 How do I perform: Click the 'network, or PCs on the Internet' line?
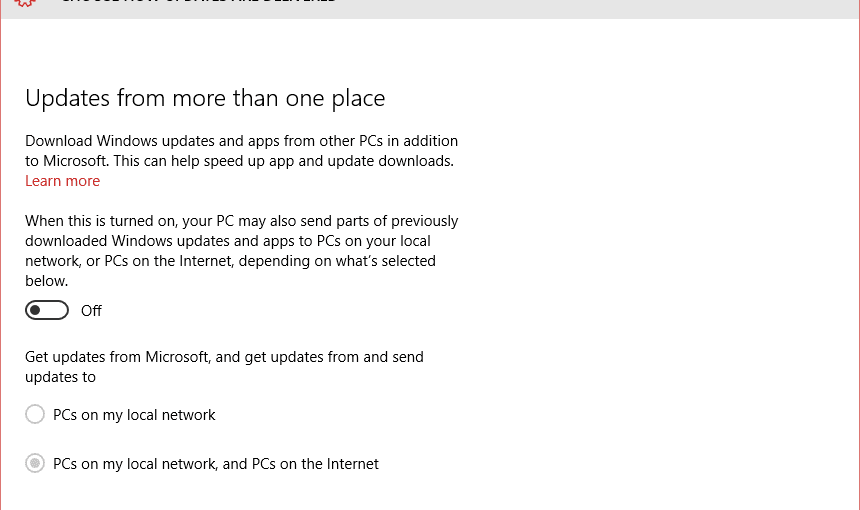(x=230, y=261)
